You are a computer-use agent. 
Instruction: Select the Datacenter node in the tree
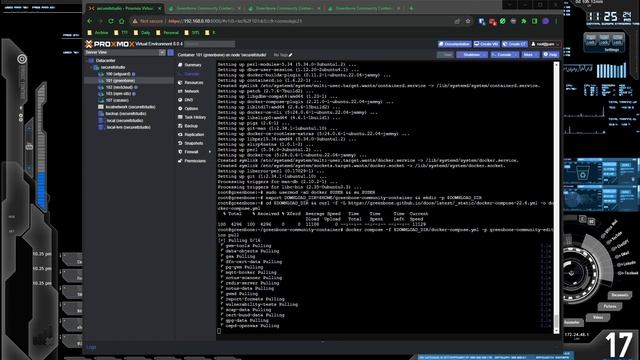pos(105,61)
